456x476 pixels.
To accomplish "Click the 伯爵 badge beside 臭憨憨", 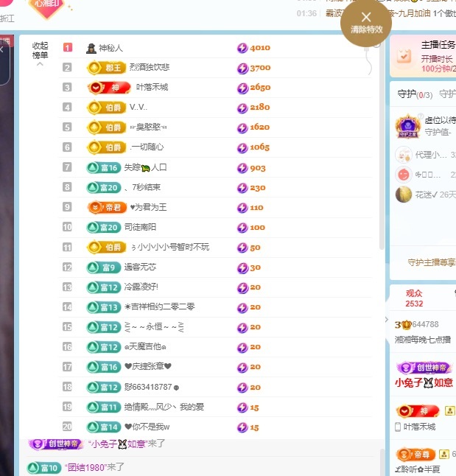I will (106, 127).
